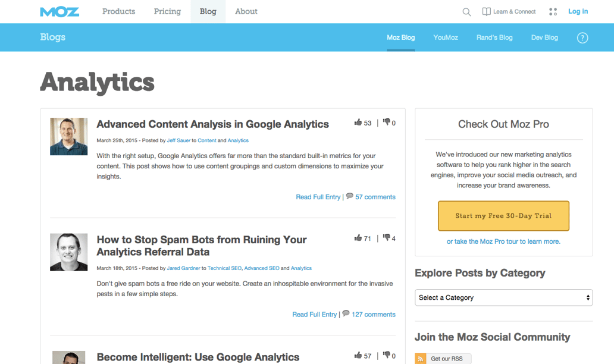Screen dimensions: 614x364
Task: Click the Moz logo
Action: pyautogui.click(x=59, y=12)
